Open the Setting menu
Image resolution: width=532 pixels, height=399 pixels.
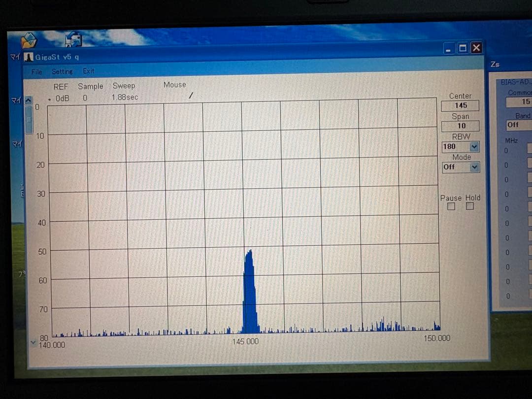[x=62, y=72]
